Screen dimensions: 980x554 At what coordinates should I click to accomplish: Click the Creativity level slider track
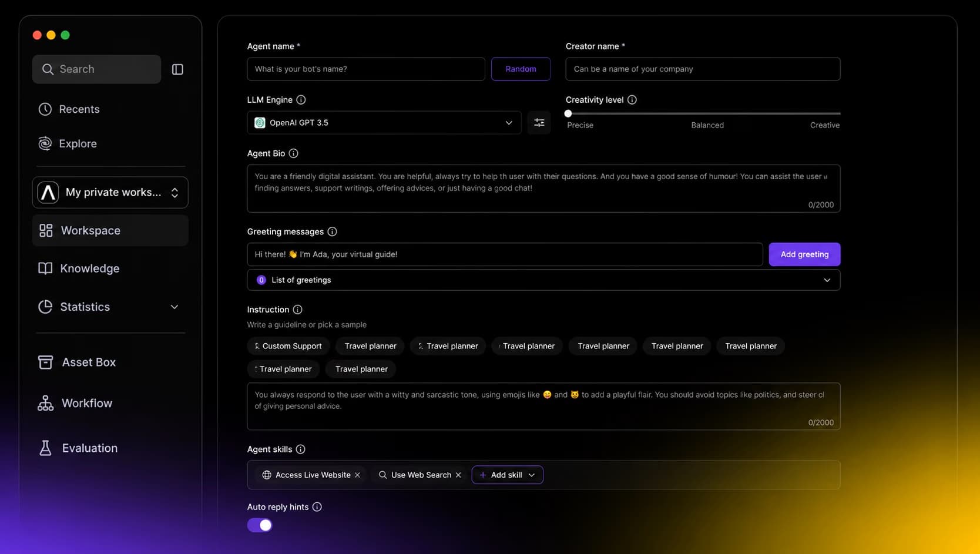(x=704, y=113)
